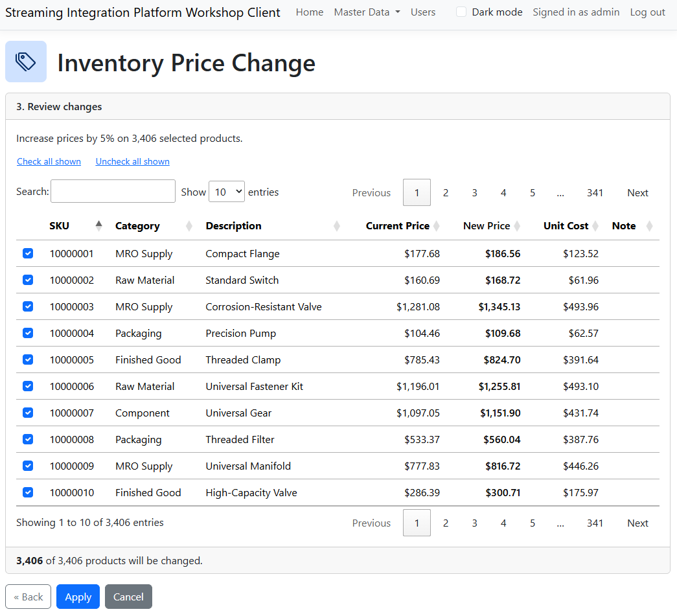Uncheck SKU 10000001 Compact Flange row
The width and height of the screenshot is (677, 616).
(28, 253)
